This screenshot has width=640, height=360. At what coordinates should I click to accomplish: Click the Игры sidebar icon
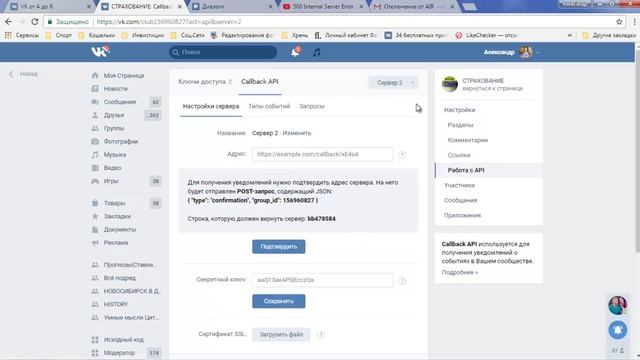95,181
